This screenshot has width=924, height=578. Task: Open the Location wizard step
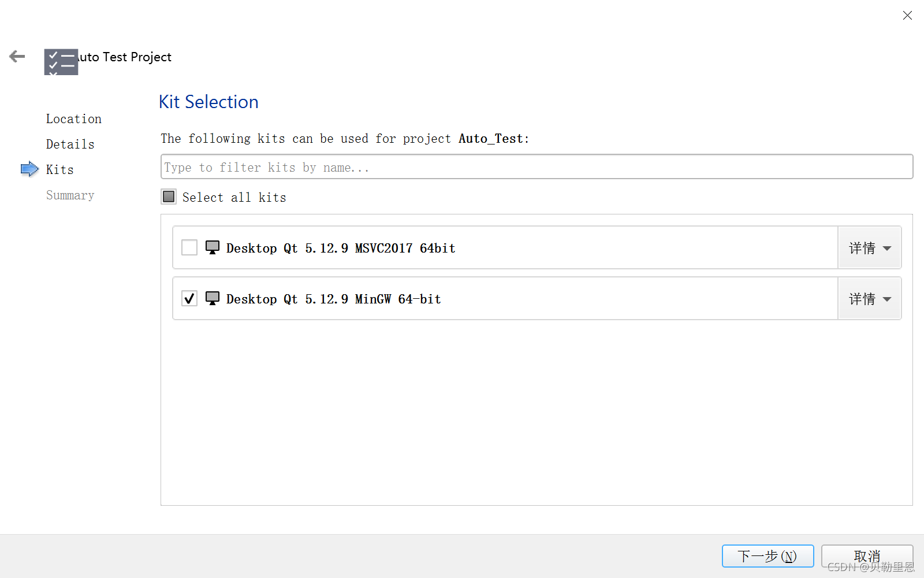(74, 119)
